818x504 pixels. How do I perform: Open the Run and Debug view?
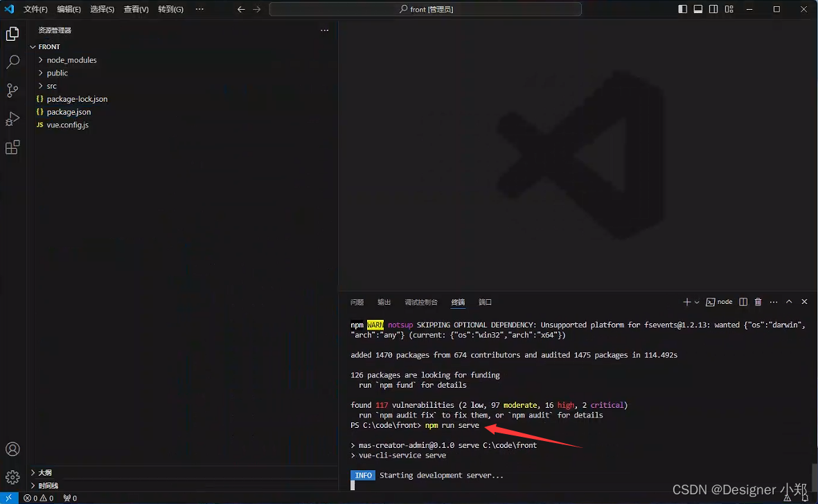[12, 119]
